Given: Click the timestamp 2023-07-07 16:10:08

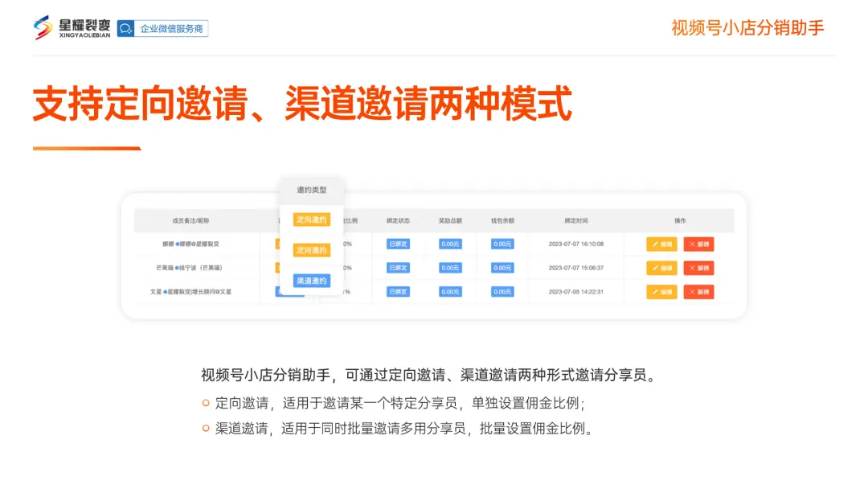Looking at the screenshot, I should pos(575,244).
